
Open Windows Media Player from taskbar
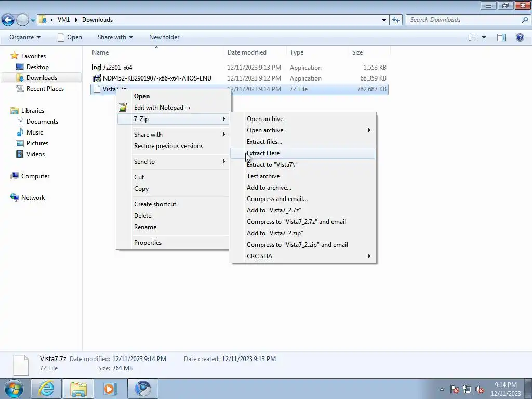(110, 389)
